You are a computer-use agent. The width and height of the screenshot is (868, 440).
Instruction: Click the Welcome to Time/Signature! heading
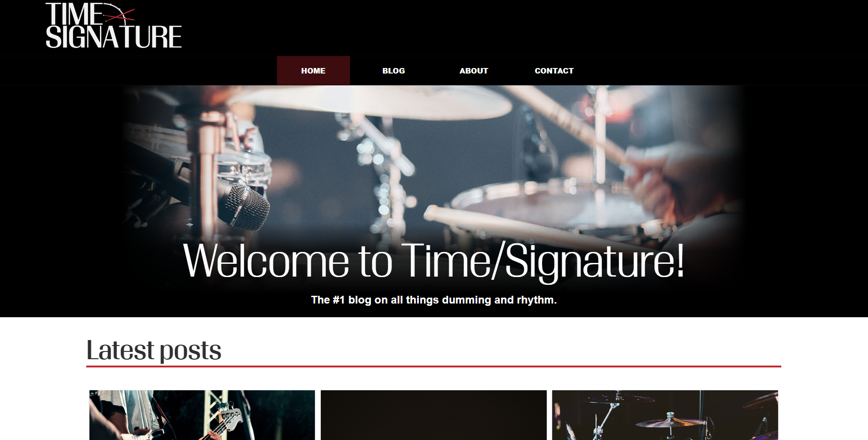[434, 260]
